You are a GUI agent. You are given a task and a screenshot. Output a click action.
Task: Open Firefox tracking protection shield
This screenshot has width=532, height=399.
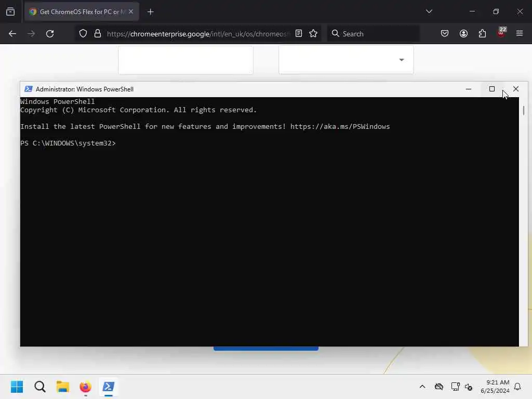83,34
